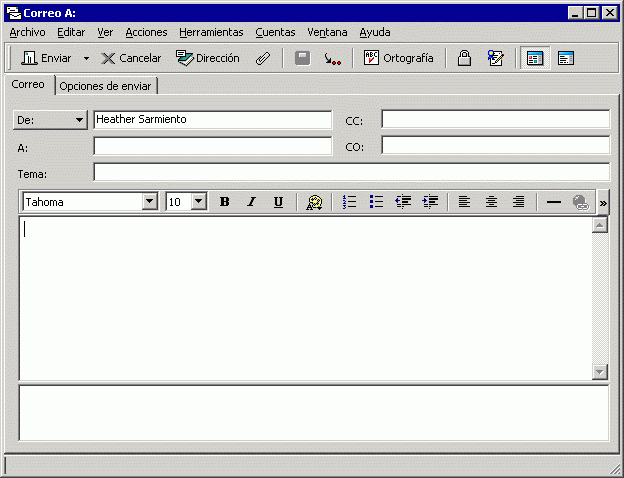This screenshot has width=624, height=478.
Task: Toggle underline formatting
Action: (278, 202)
